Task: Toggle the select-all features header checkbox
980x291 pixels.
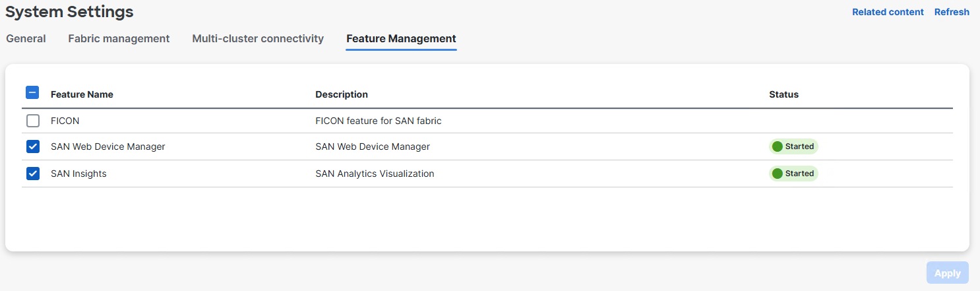Action: coord(32,93)
